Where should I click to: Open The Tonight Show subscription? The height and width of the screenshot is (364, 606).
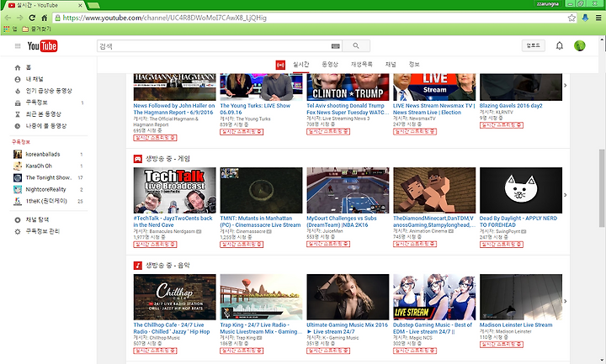point(48,178)
